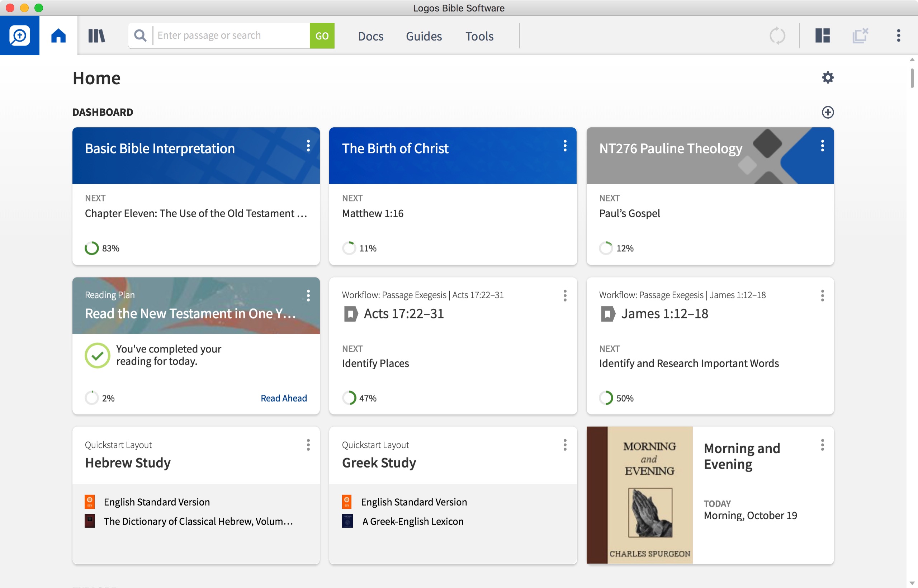Click the passage or search input field
This screenshot has height=588, width=918.
coord(231,35)
